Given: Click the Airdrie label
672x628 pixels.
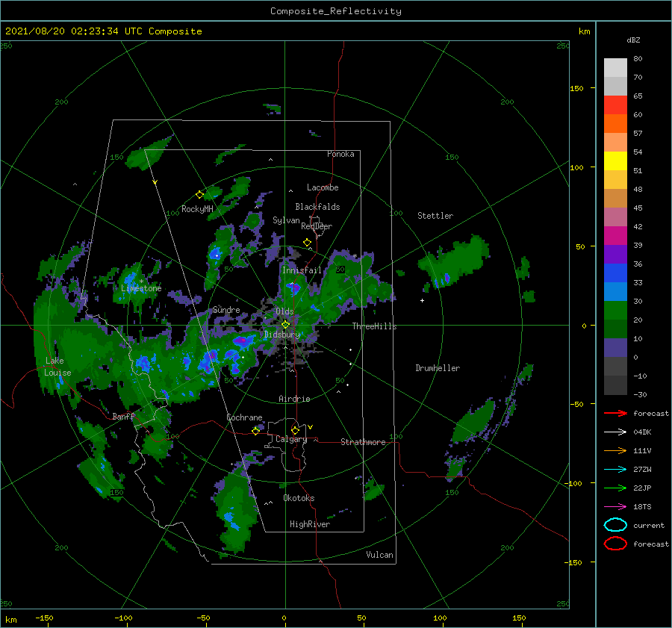Looking at the screenshot, I should pyautogui.click(x=294, y=399).
